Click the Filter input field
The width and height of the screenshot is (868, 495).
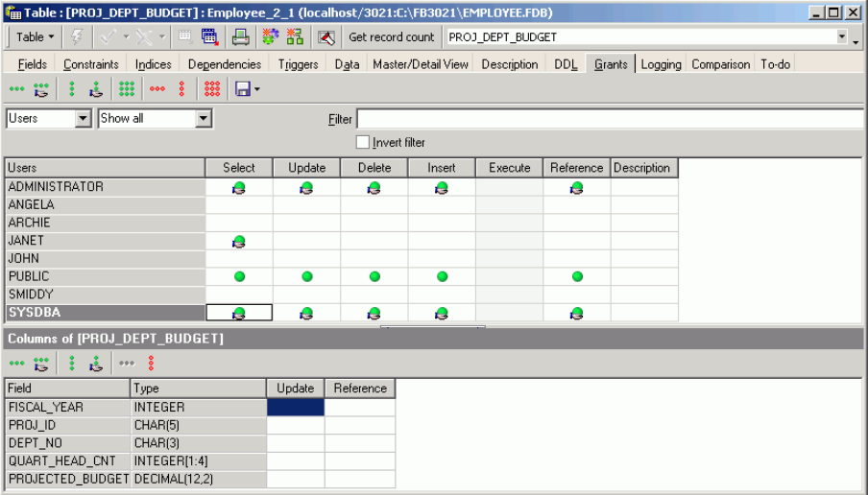coord(610,119)
